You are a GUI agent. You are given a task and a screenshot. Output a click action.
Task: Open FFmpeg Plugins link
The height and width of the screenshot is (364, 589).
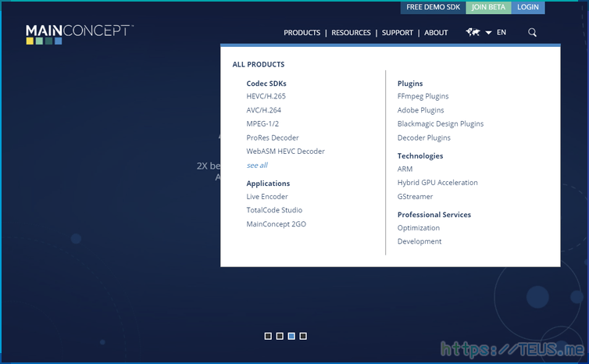click(x=423, y=96)
